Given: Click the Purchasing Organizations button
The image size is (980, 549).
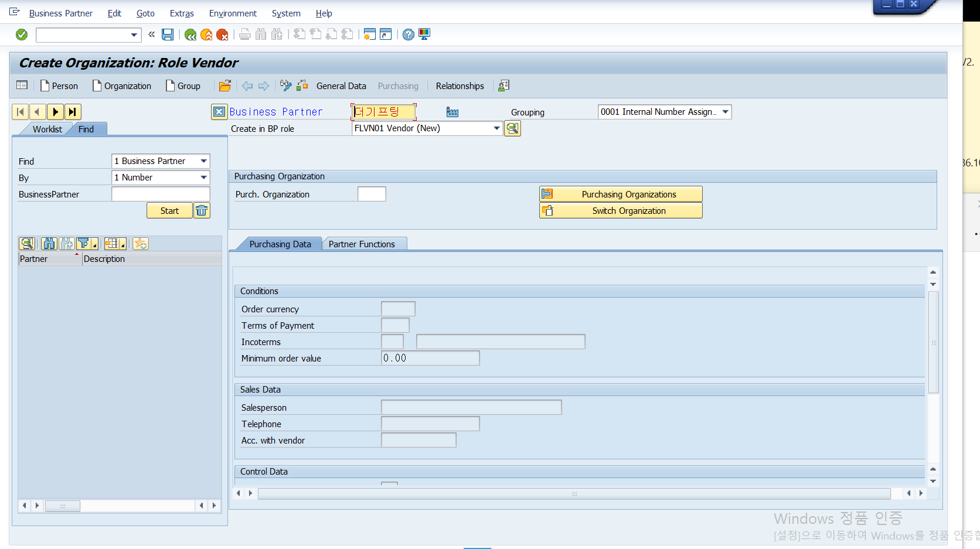Looking at the screenshot, I should pyautogui.click(x=621, y=194).
